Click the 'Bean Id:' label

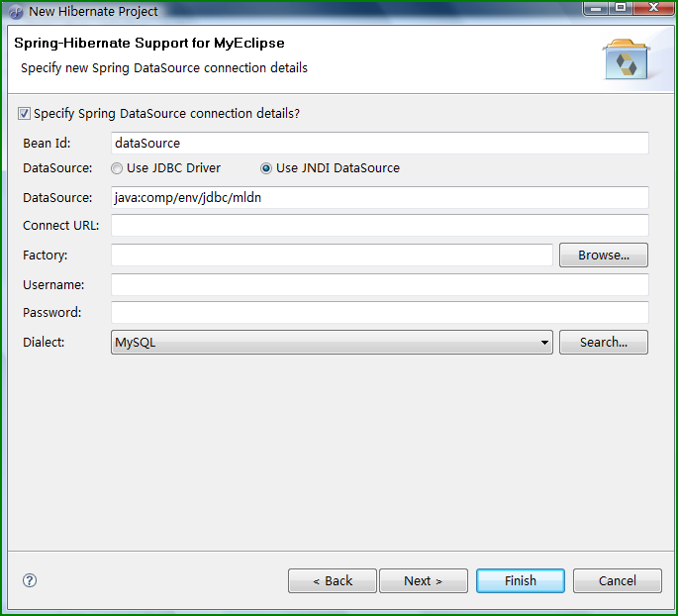pos(47,144)
